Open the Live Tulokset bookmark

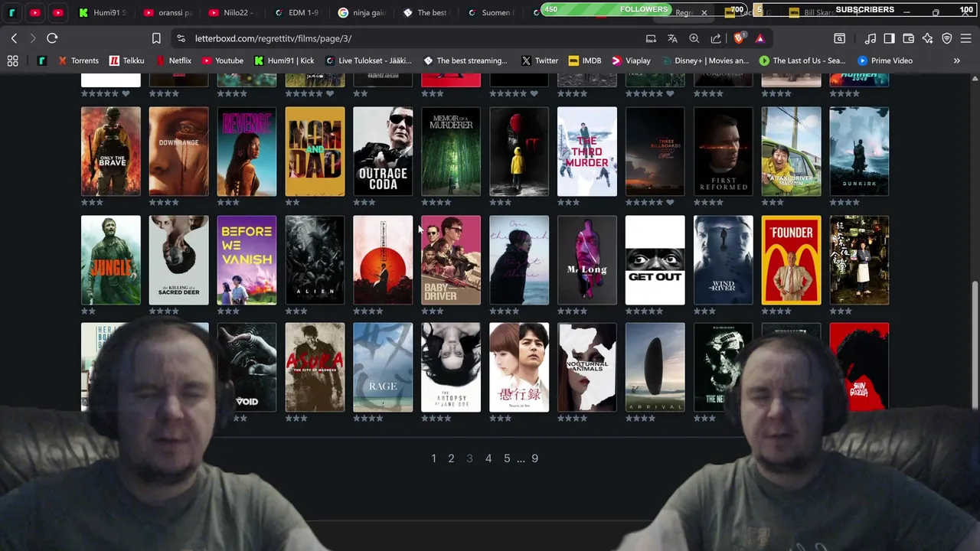pyautogui.click(x=367, y=60)
